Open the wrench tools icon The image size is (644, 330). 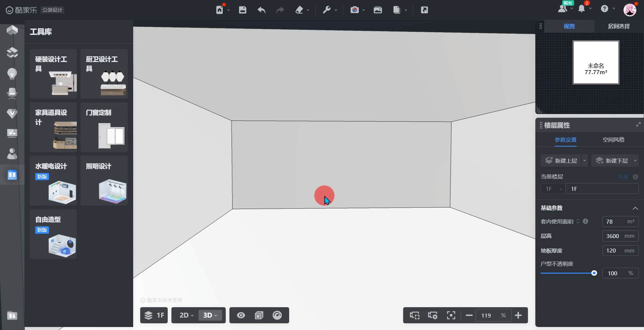pos(326,10)
